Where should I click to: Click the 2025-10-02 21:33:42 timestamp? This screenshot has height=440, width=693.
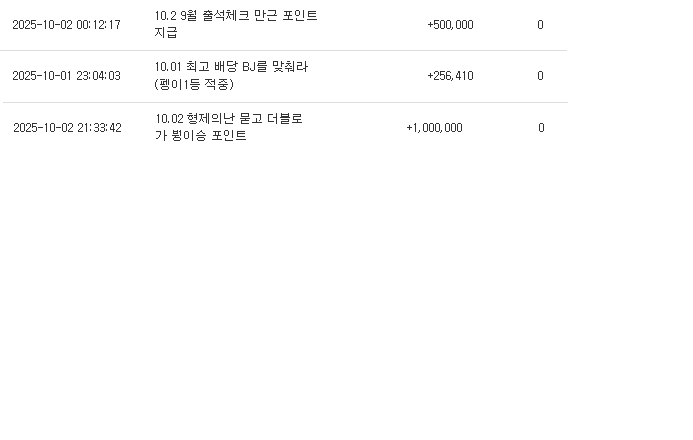[67, 128]
